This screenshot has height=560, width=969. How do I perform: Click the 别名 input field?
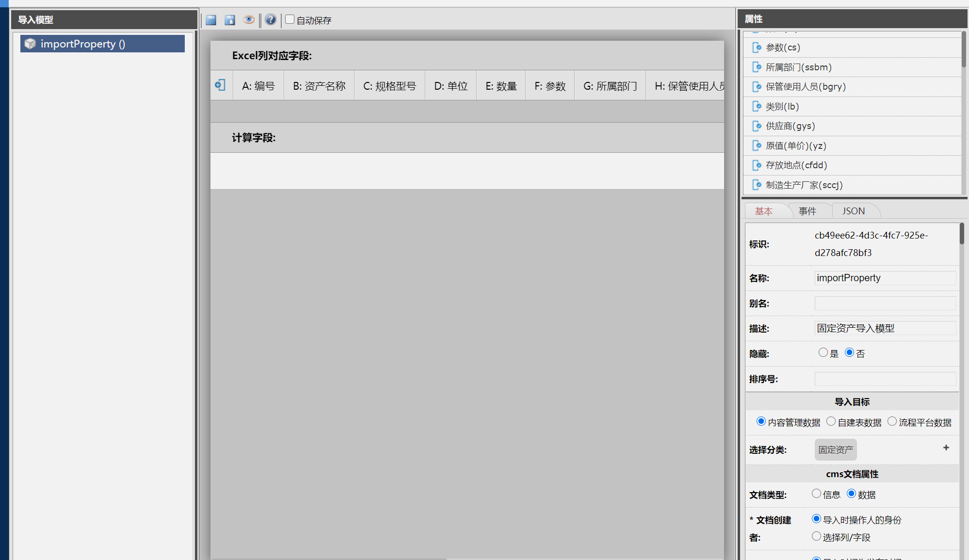pos(885,303)
